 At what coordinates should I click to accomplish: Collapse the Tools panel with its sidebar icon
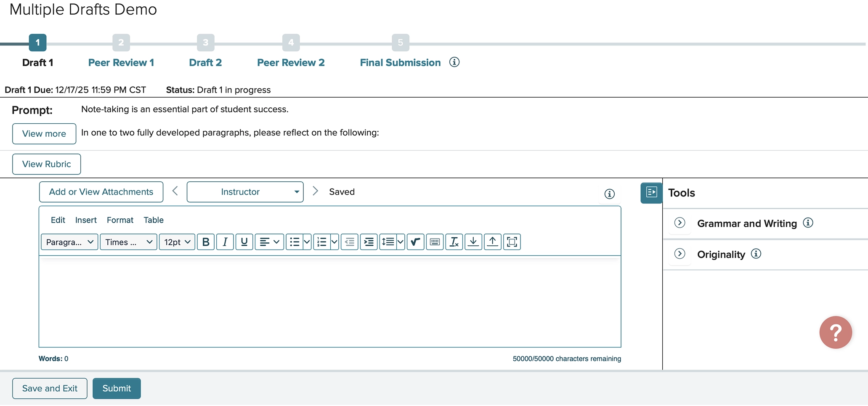pos(650,193)
